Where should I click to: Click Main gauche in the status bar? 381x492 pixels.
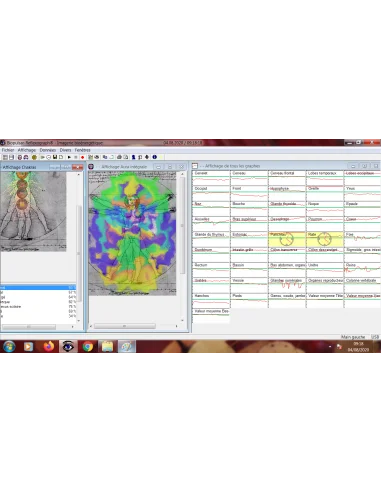[x=353, y=337]
